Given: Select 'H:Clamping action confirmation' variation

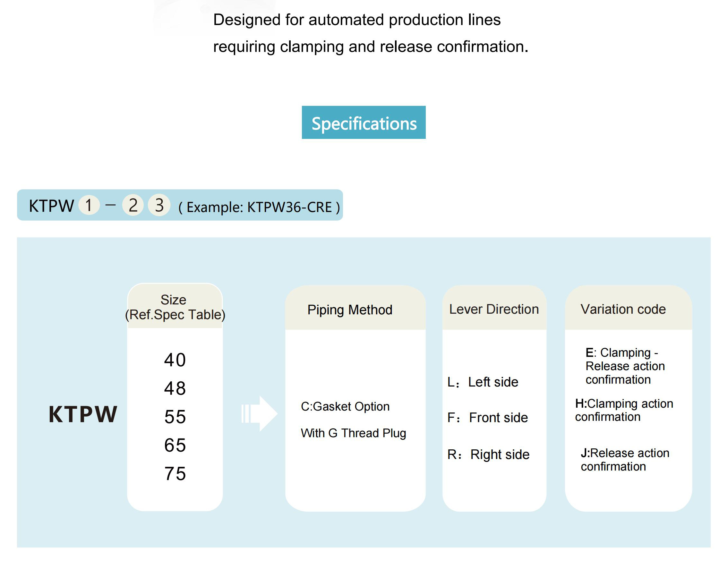Looking at the screenshot, I should [624, 410].
